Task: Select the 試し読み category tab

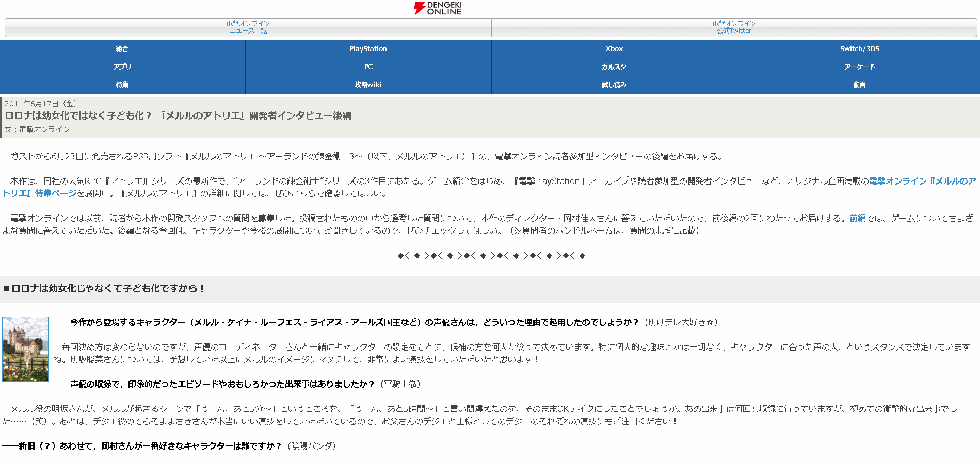Action: click(614, 85)
